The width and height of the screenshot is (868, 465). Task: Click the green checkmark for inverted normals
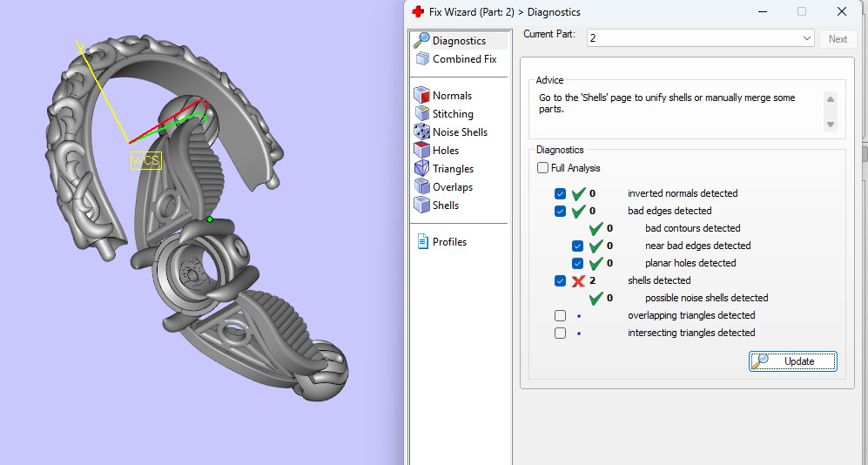click(x=578, y=193)
